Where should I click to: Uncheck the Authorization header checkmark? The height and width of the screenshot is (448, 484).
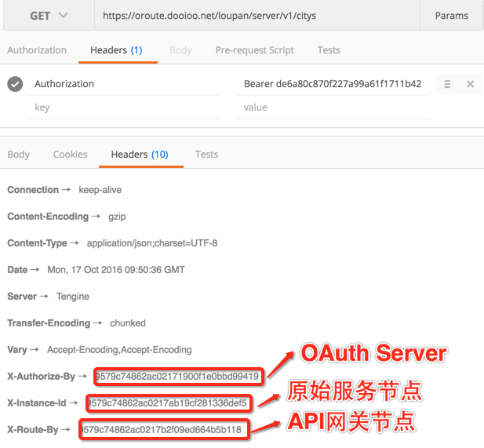[x=15, y=84]
